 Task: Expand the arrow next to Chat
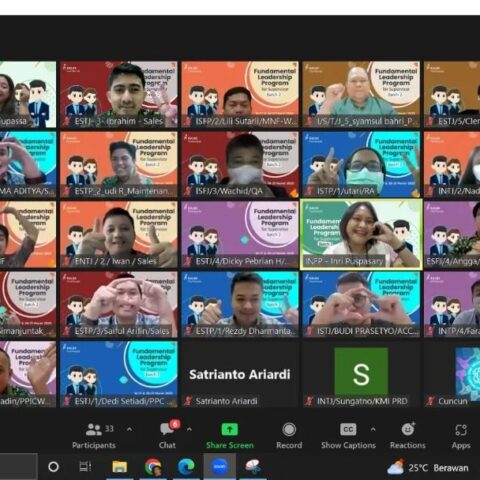point(189,429)
